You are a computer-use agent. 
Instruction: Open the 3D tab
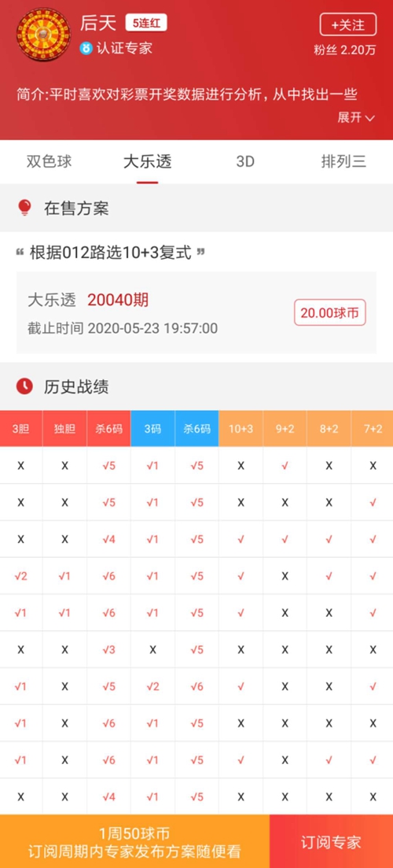tap(245, 161)
